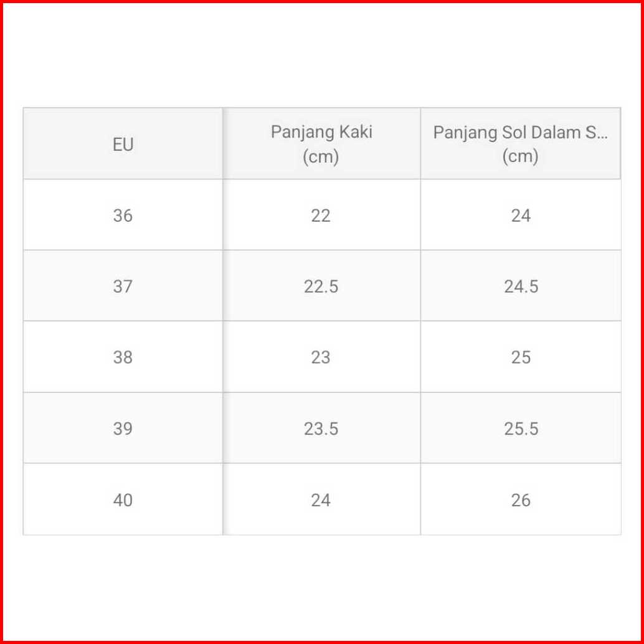Click foot length 22 in size 36 row
Viewport: 644px width, 644px height.
[x=321, y=215]
